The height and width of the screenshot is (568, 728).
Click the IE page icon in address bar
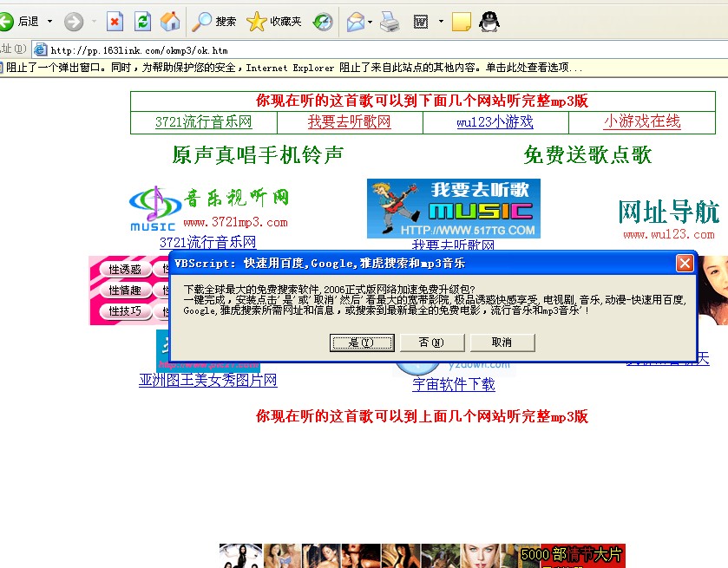coord(41,49)
